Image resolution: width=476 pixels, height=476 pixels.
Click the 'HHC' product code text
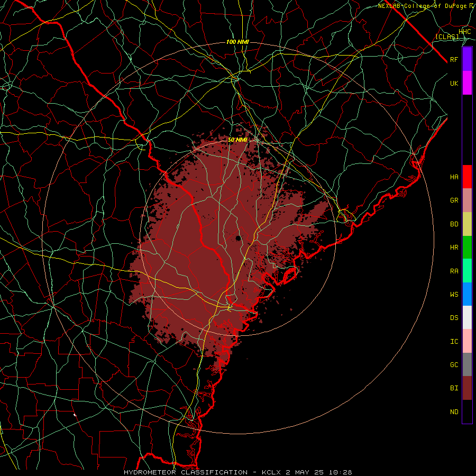click(x=464, y=32)
